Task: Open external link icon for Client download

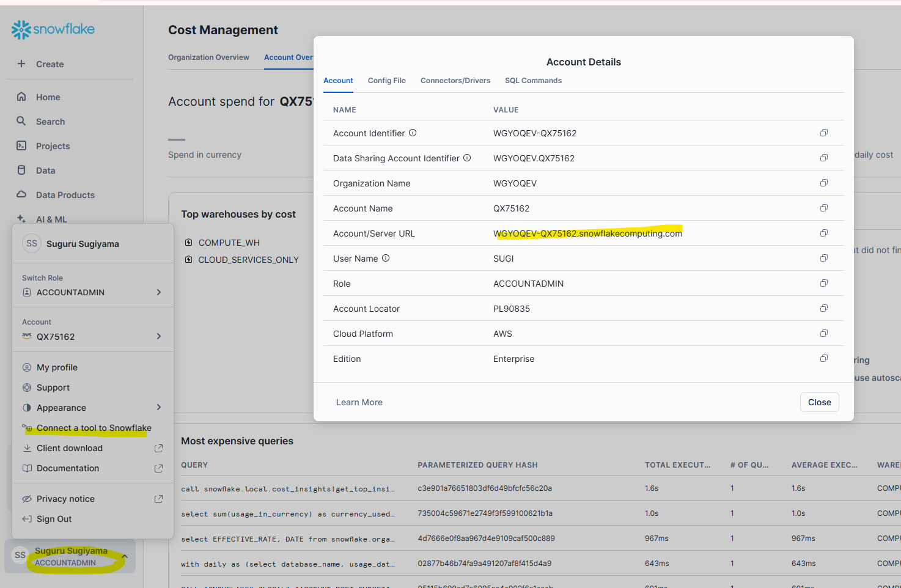Action: tap(159, 448)
